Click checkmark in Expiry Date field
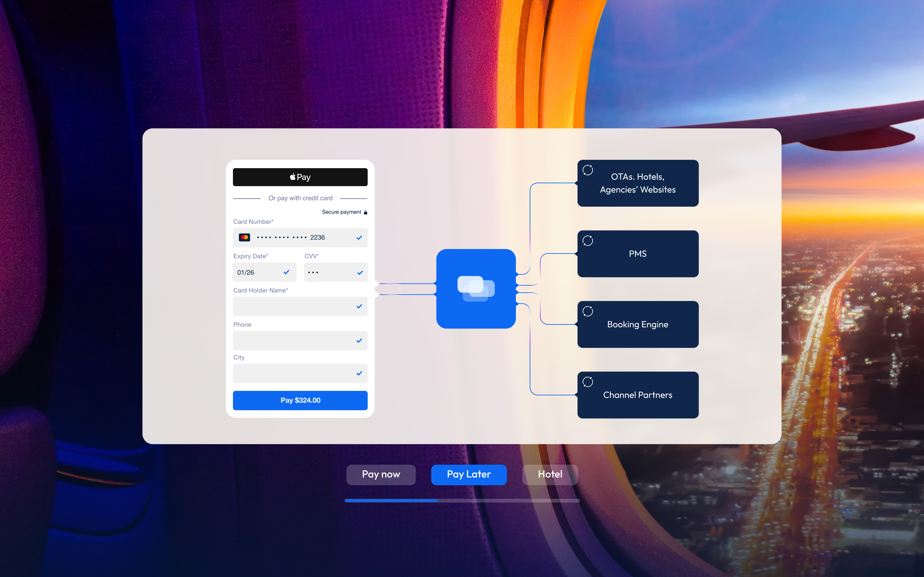The image size is (924, 577). (x=286, y=272)
